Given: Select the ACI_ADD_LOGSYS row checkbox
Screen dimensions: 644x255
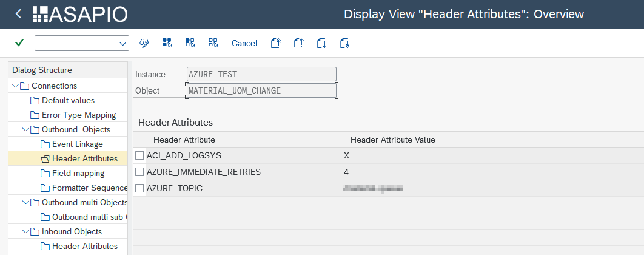Looking at the screenshot, I should 139,155.
